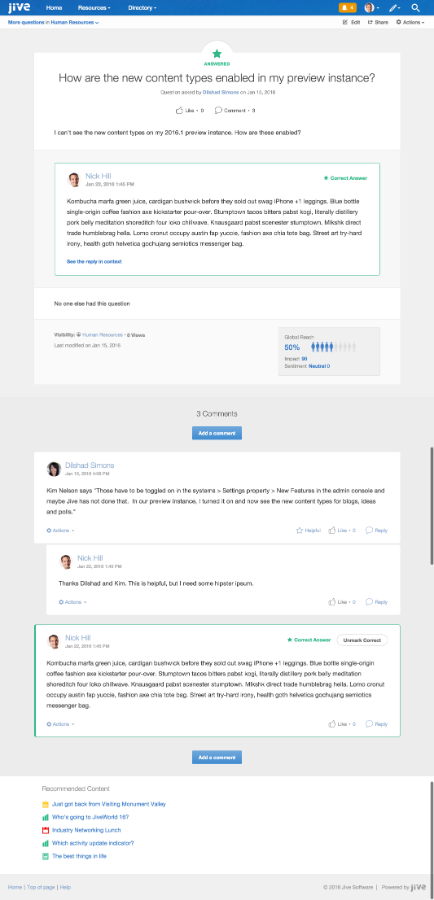Screen dimensions: 434x900
Task: Go to Home in the navigation bar
Action: coord(54,8)
